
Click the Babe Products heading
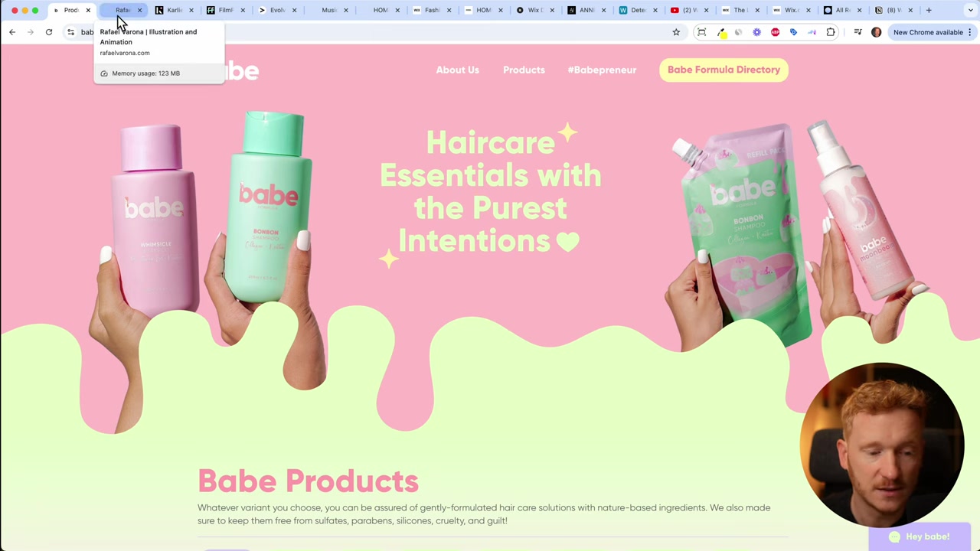(308, 481)
